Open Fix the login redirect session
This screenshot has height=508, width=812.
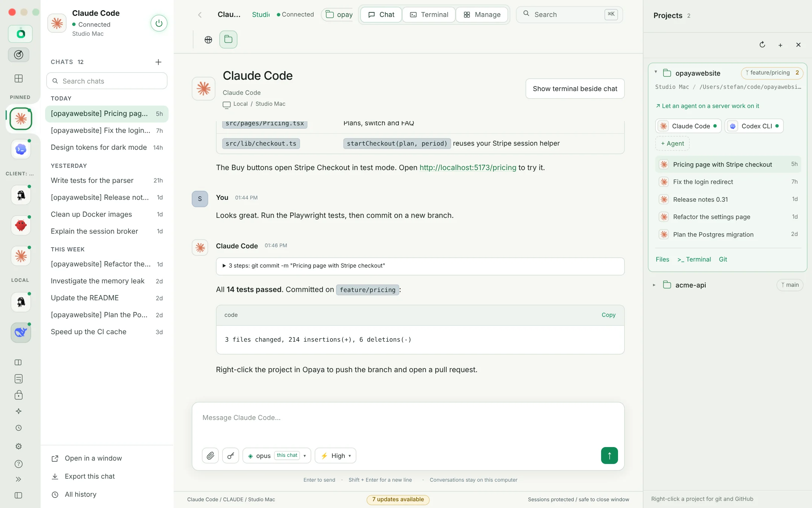point(728,182)
